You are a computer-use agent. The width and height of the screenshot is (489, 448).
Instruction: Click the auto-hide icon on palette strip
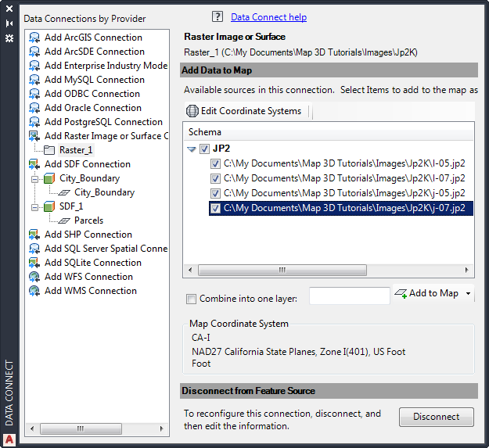pyautogui.click(x=9, y=23)
